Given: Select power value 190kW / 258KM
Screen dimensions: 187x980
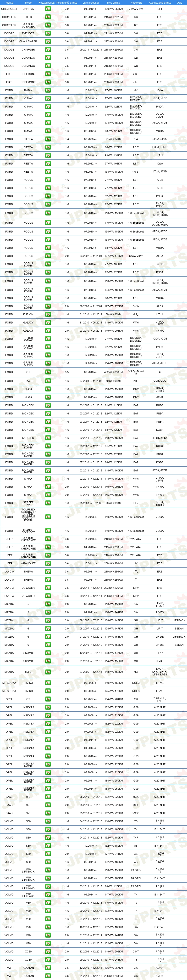Looking at the screenshot, I should click(x=113, y=9).
